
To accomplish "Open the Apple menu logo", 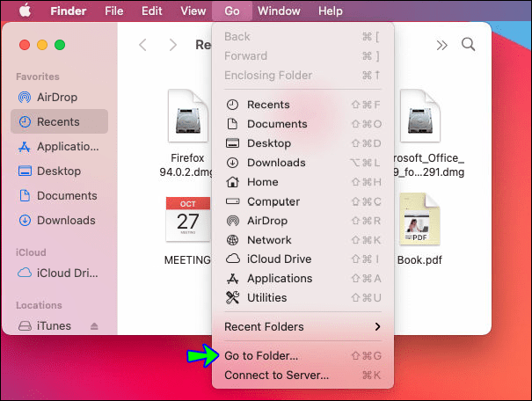I will (x=26, y=11).
